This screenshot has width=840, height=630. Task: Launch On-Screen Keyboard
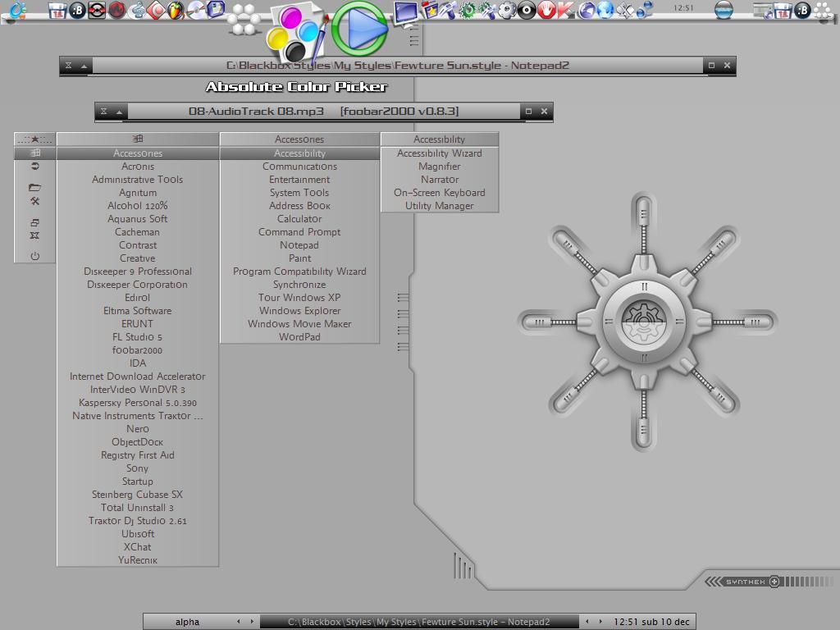[x=440, y=193]
